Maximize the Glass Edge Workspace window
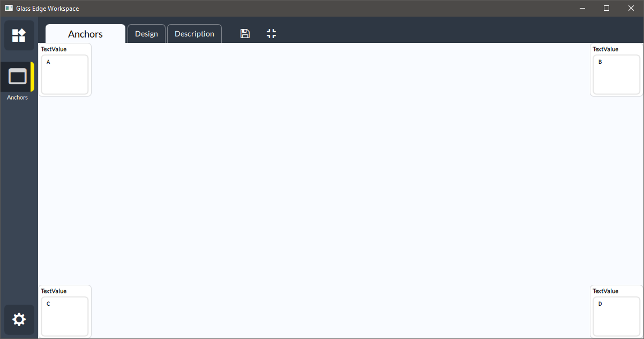Image resolution: width=644 pixels, height=339 pixels. pos(606,8)
